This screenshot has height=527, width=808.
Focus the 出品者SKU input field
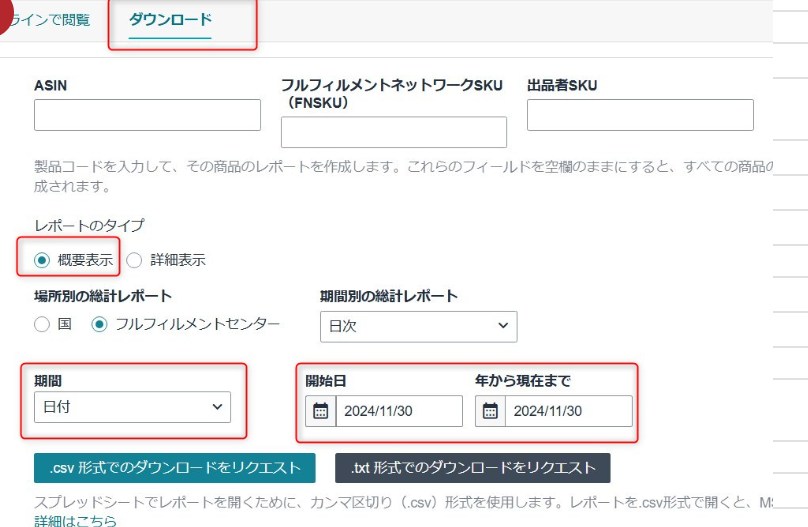tap(640, 115)
